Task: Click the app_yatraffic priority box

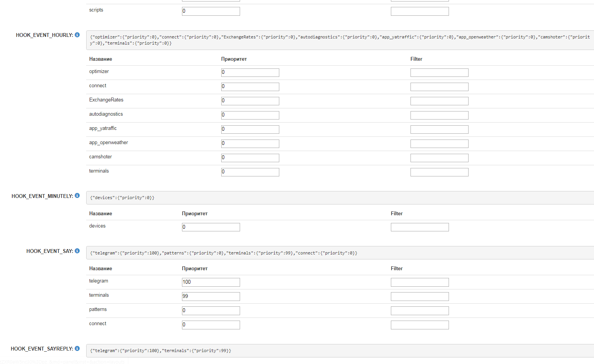Action: (250, 130)
